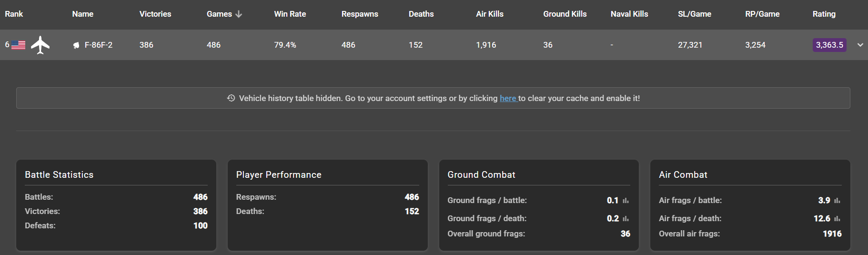This screenshot has height=255, width=868.
Task: Click the aircraft icon beside the flag
Action: (40, 45)
